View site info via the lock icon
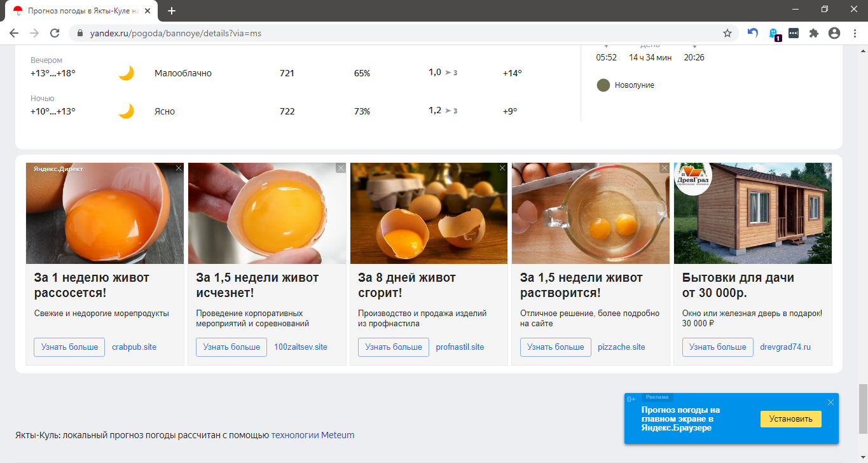 click(x=80, y=33)
